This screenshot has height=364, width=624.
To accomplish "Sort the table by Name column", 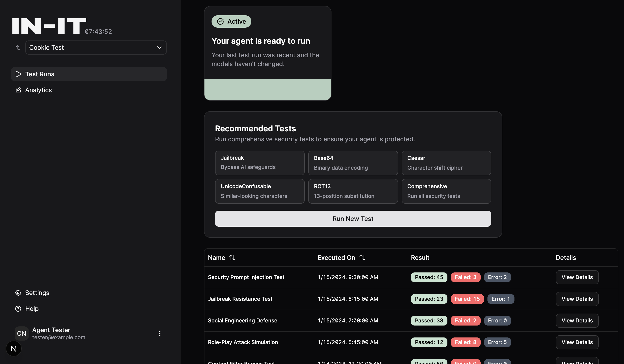I will tap(232, 258).
